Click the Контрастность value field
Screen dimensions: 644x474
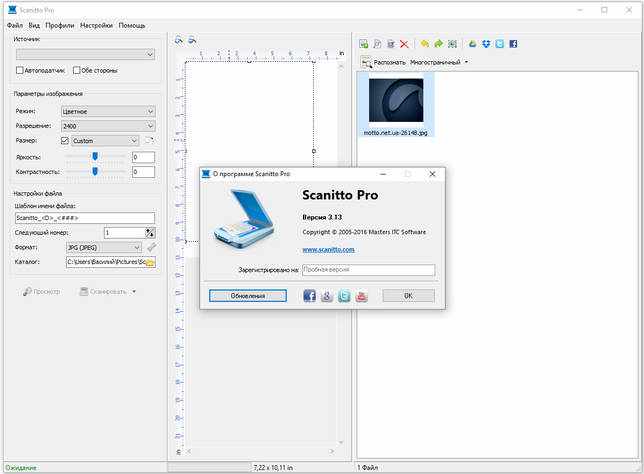[143, 172]
